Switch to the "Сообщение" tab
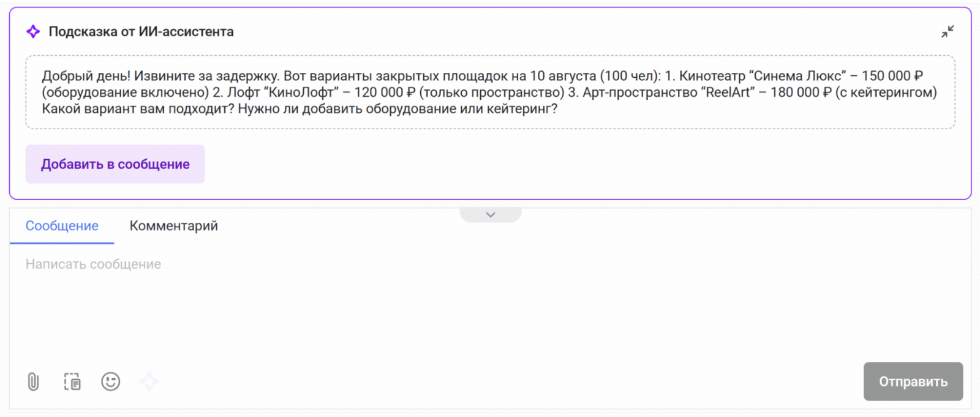The height and width of the screenshot is (417, 980). [x=62, y=226]
